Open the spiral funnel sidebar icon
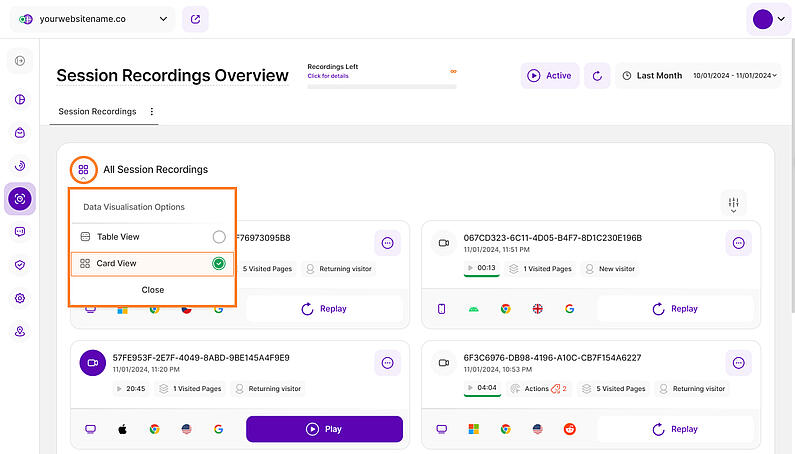The height and width of the screenshot is (454, 795). (20, 166)
